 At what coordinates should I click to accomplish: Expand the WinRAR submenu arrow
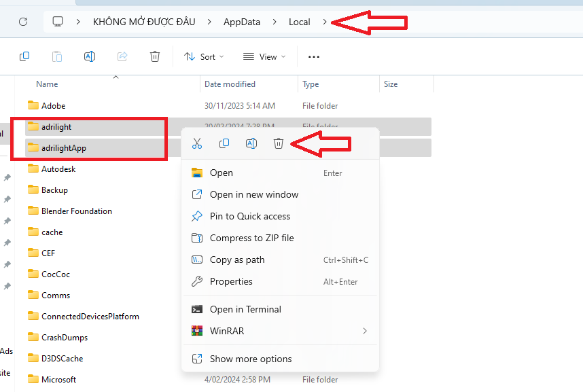click(365, 331)
